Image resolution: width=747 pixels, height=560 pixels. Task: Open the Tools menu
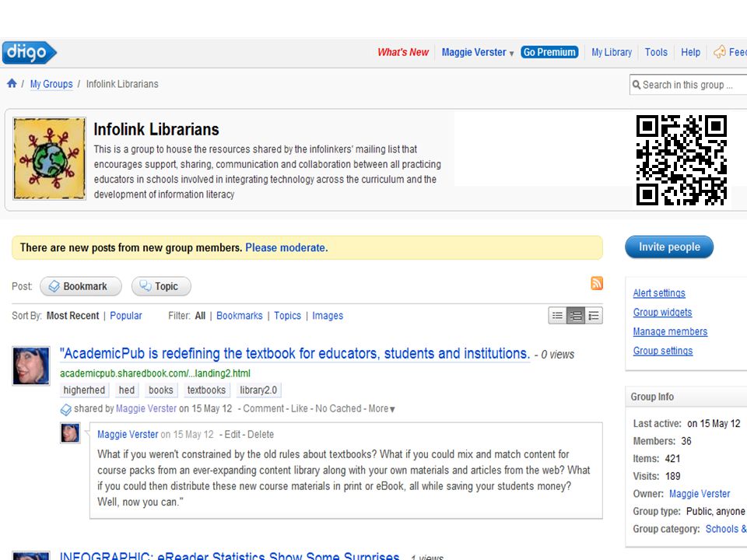pyautogui.click(x=656, y=52)
